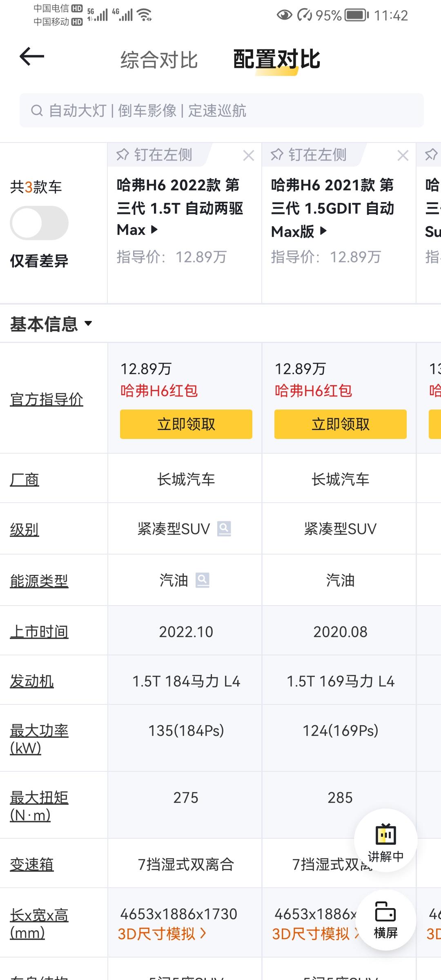441x980 pixels.
Task: Select 长城汽车 under 2022款 column
Action: (186, 479)
